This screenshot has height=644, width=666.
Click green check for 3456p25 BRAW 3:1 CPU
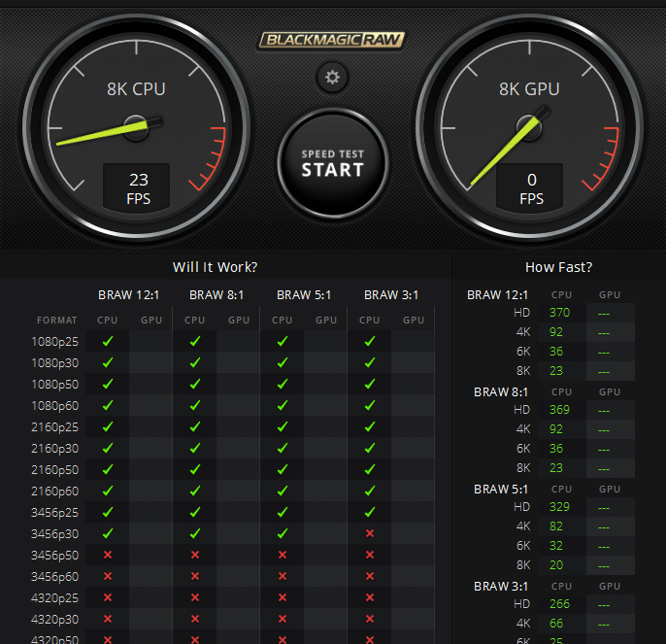pyautogui.click(x=370, y=512)
